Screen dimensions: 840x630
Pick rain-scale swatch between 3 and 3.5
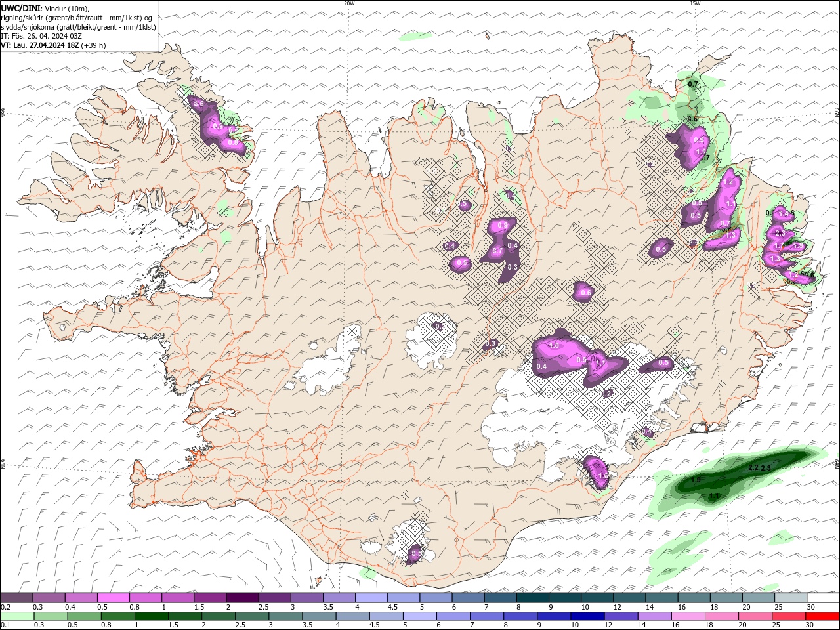[285, 616]
